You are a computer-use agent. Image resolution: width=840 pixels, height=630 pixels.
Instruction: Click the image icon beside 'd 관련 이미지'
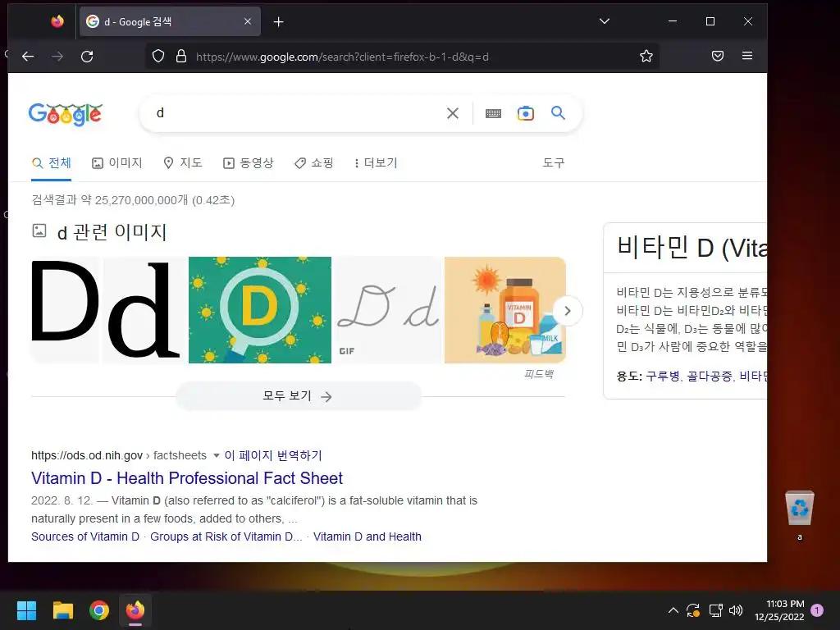point(39,231)
